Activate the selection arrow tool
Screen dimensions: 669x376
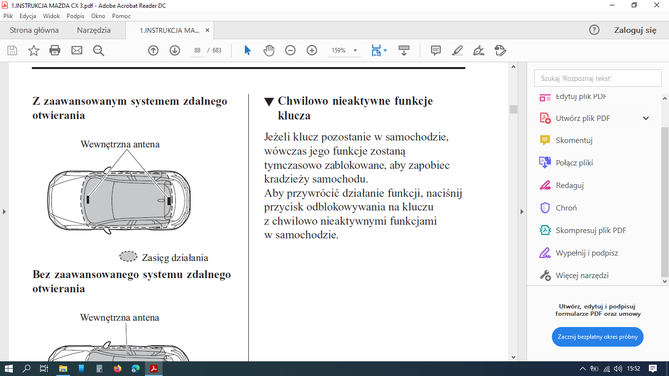click(x=247, y=50)
